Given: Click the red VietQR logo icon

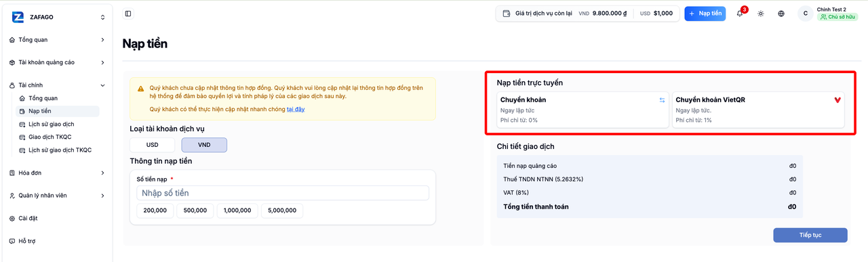Looking at the screenshot, I should tap(837, 100).
